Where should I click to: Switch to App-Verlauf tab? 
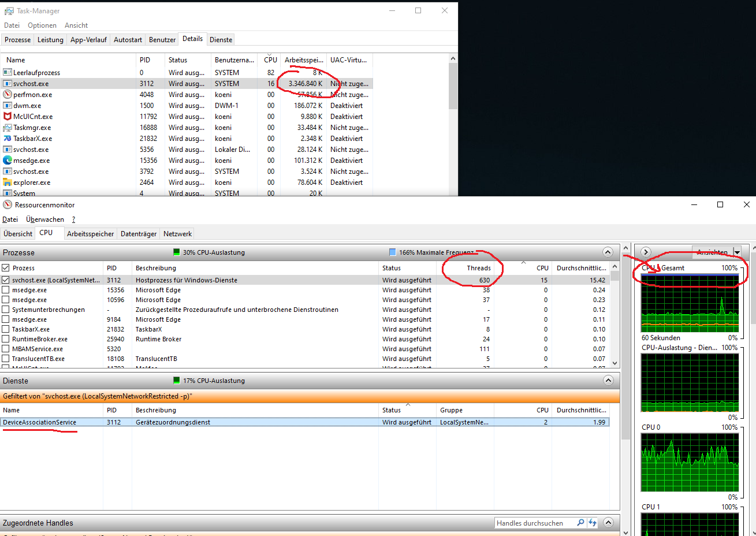click(x=88, y=40)
